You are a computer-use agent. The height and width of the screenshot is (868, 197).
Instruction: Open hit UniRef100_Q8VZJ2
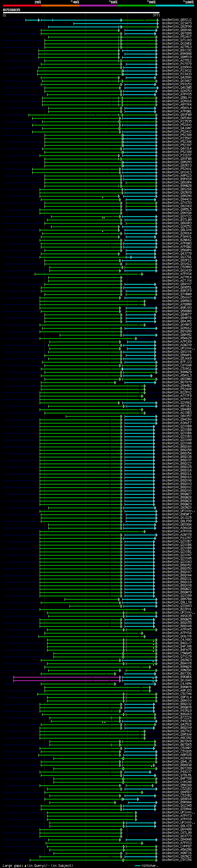177,20
